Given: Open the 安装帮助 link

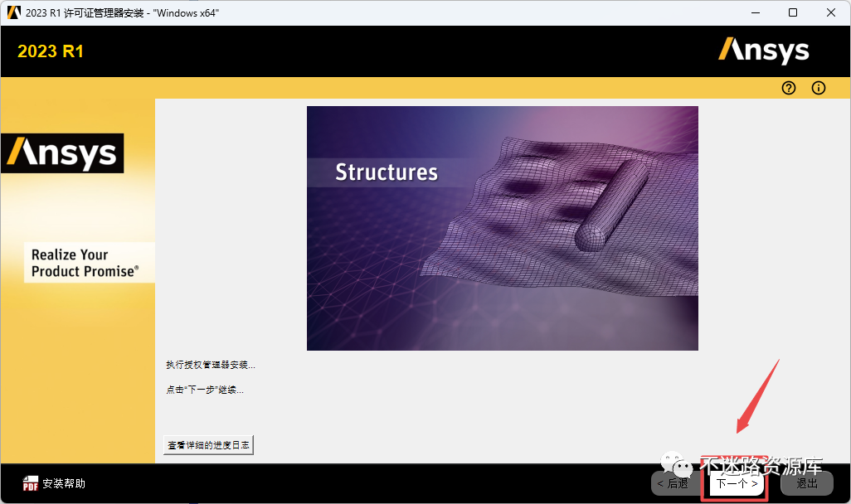Looking at the screenshot, I should point(64,483).
